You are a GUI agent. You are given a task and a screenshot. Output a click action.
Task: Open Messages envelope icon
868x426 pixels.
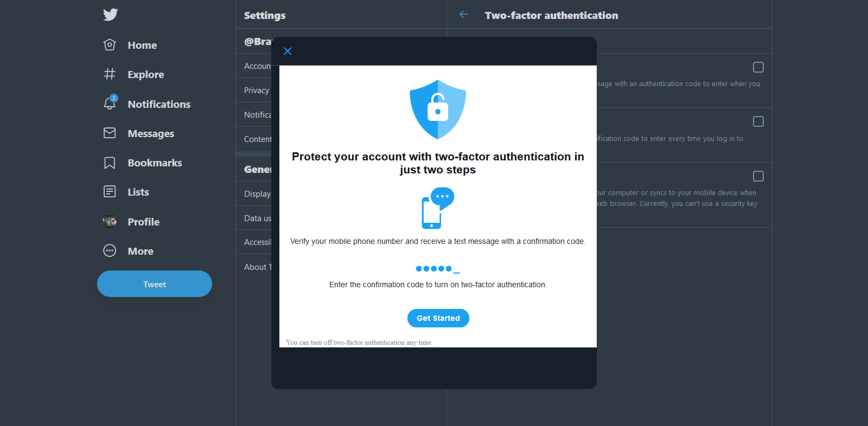pos(110,133)
